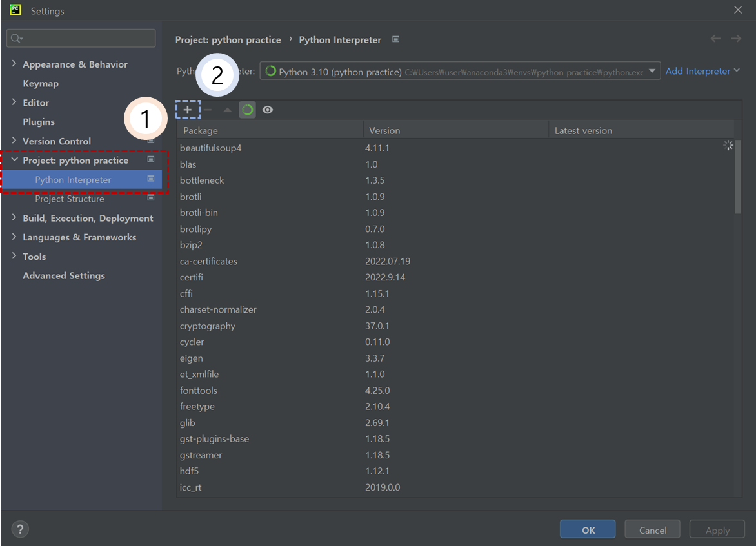This screenshot has width=756, height=546.
Task: Click the plus install package button
Action: 188,110
